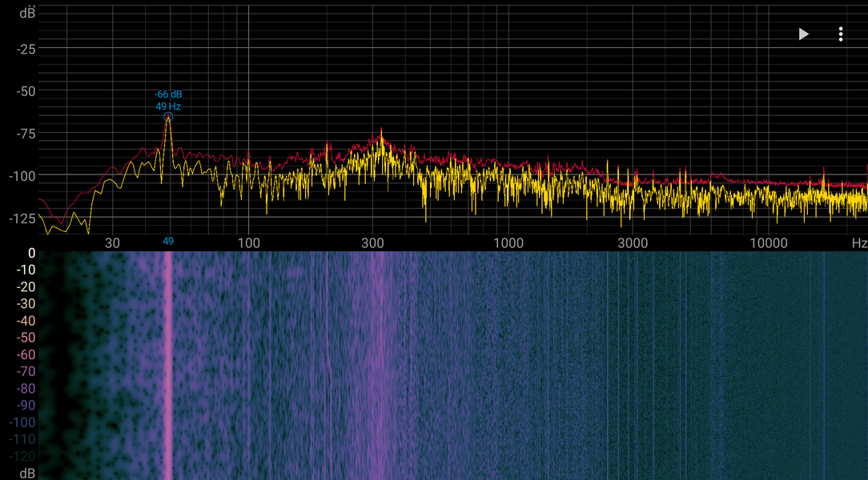Click the "-40" spectrogram scale label
Screen dimensions: 868x480
(26, 321)
